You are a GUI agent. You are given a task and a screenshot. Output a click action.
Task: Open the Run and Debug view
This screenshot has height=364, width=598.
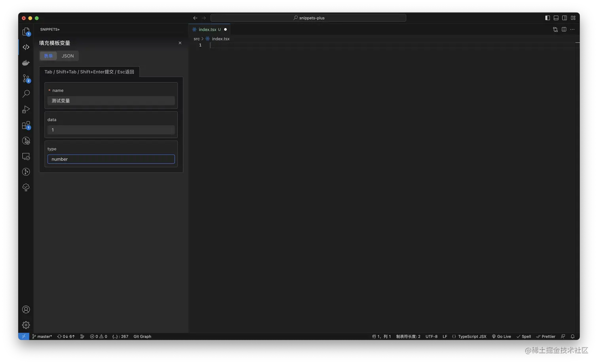tap(26, 109)
